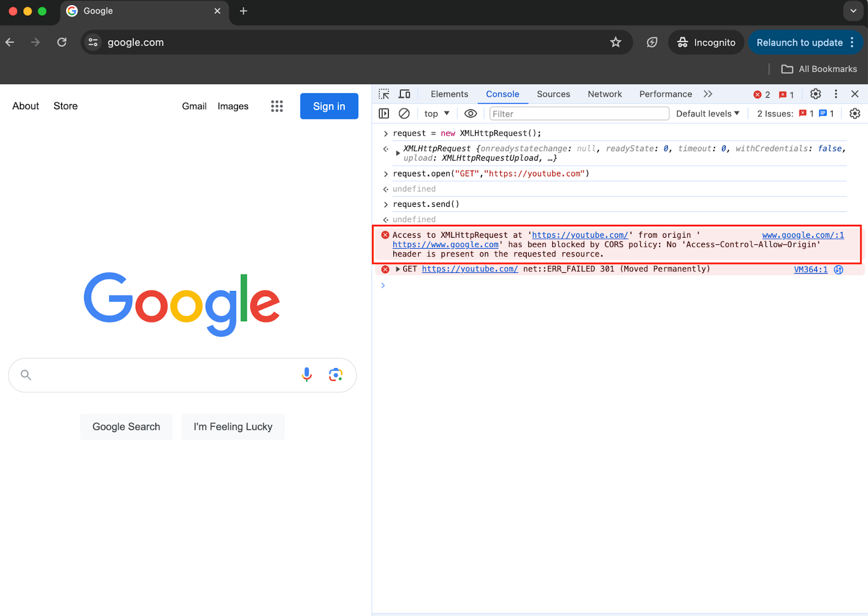Expand the GET error details triangle

[398, 269]
